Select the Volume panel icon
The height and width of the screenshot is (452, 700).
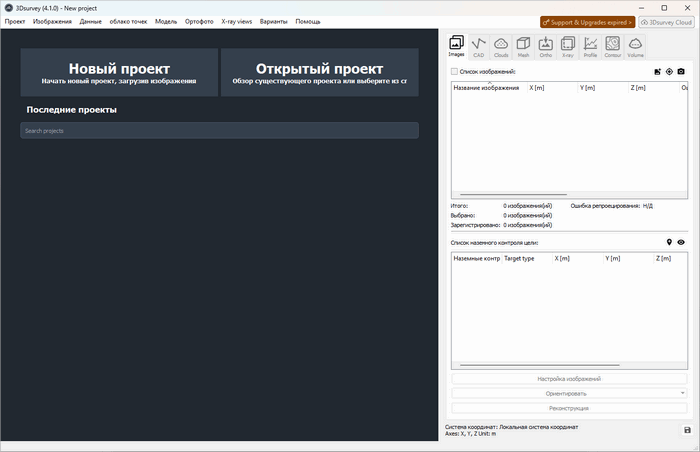[x=635, y=45]
